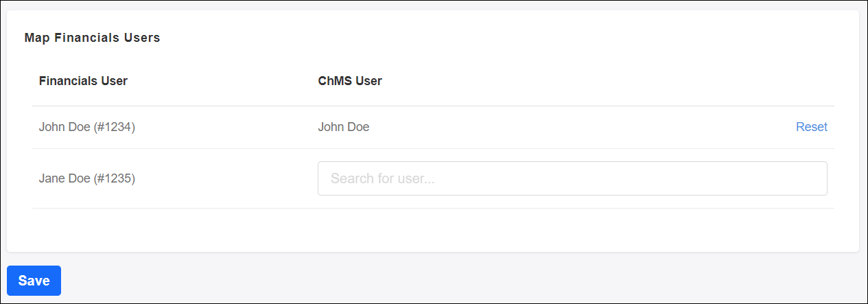Click inside the Jane Doe mapping box
The width and height of the screenshot is (868, 304).
click(x=572, y=178)
